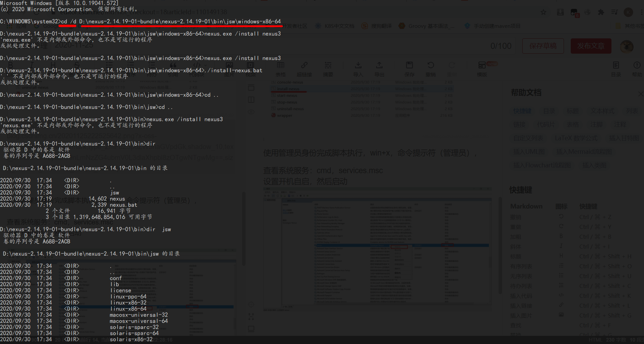644x344 pixels.
Task: Click the split-pane layout icon left of preview
Action: point(251,99)
